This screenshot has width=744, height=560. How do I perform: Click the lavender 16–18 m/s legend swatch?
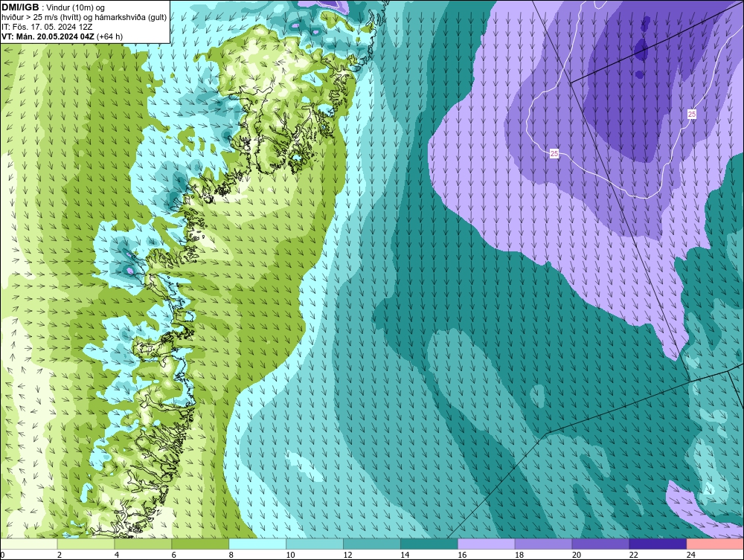click(x=487, y=544)
